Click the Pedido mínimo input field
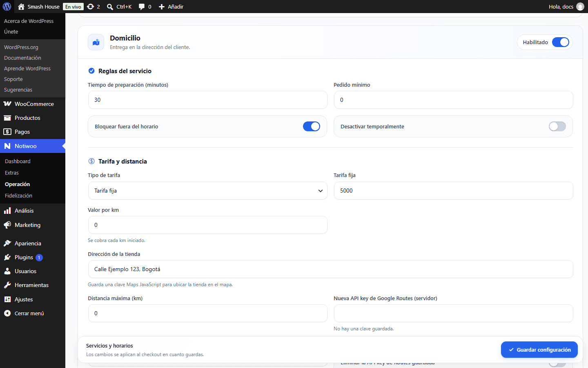 (x=453, y=100)
